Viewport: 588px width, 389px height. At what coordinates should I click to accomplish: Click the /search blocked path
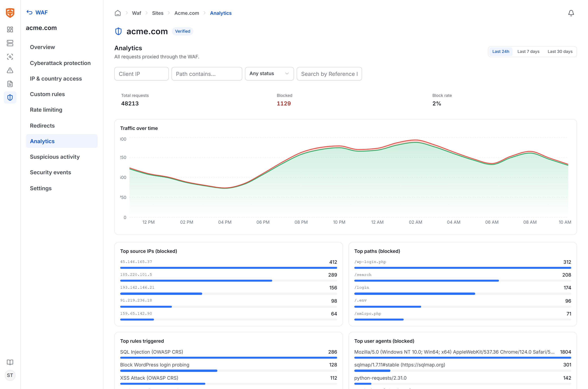363,275
